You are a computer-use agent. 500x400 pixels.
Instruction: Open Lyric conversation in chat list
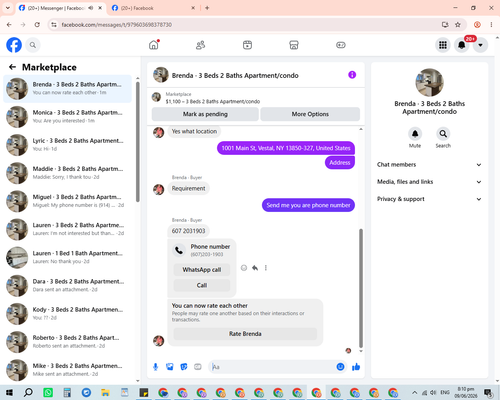[68, 145]
